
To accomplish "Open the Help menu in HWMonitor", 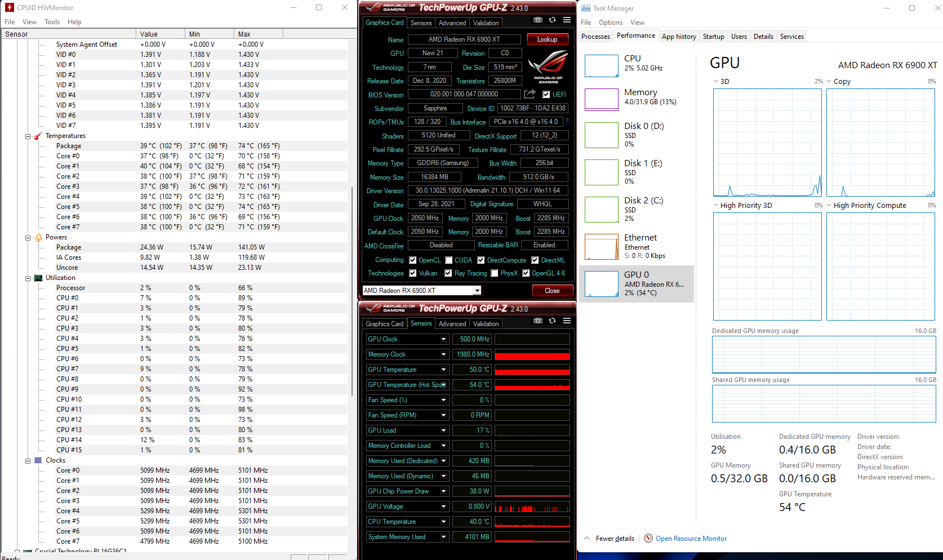I will [74, 22].
